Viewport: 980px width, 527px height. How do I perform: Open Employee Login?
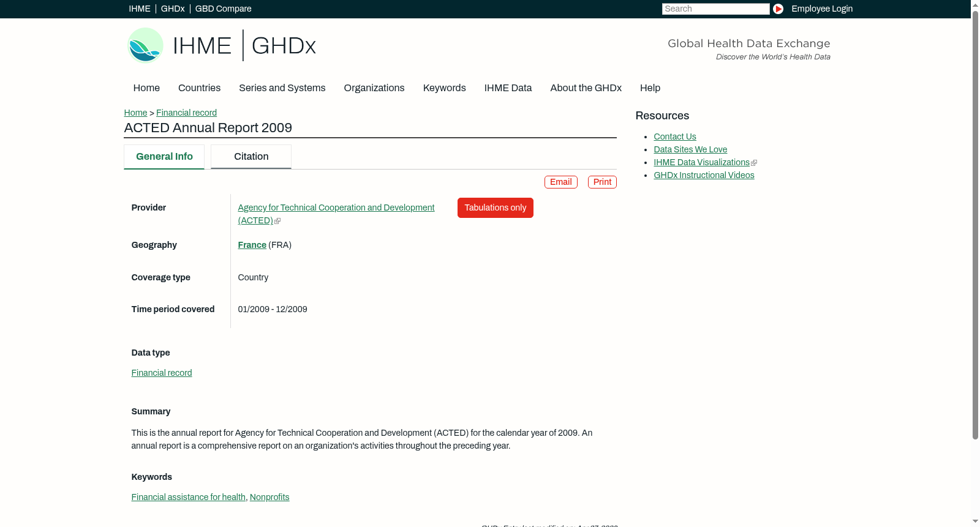point(822,9)
